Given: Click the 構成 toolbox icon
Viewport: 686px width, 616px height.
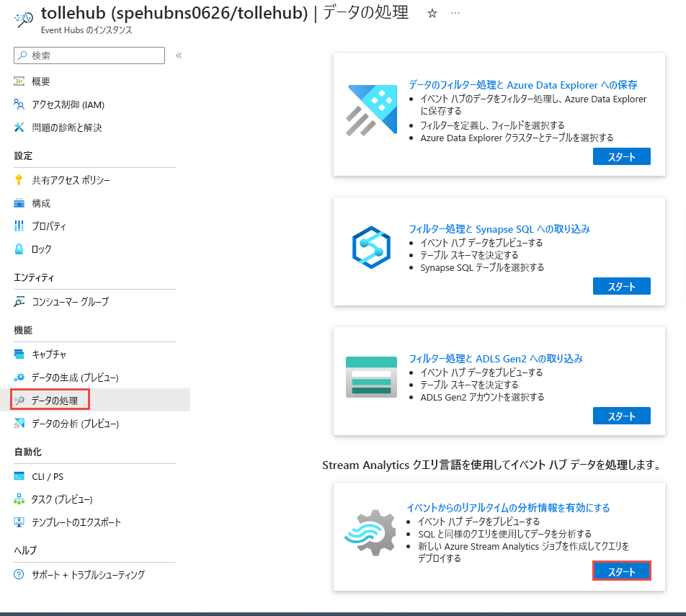Looking at the screenshot, I should click(x=19, y=203).
